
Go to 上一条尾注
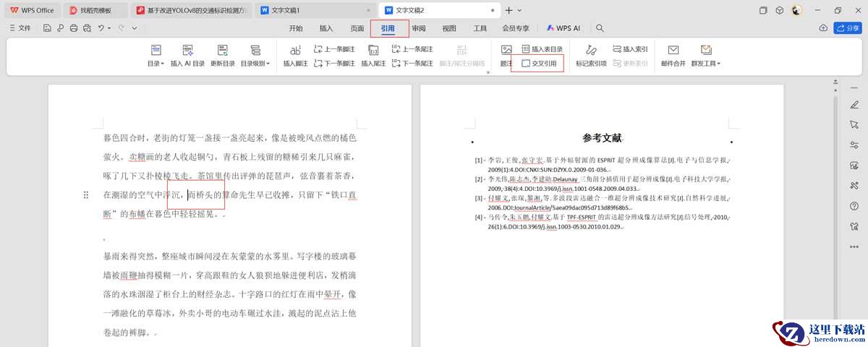(412, 49)
